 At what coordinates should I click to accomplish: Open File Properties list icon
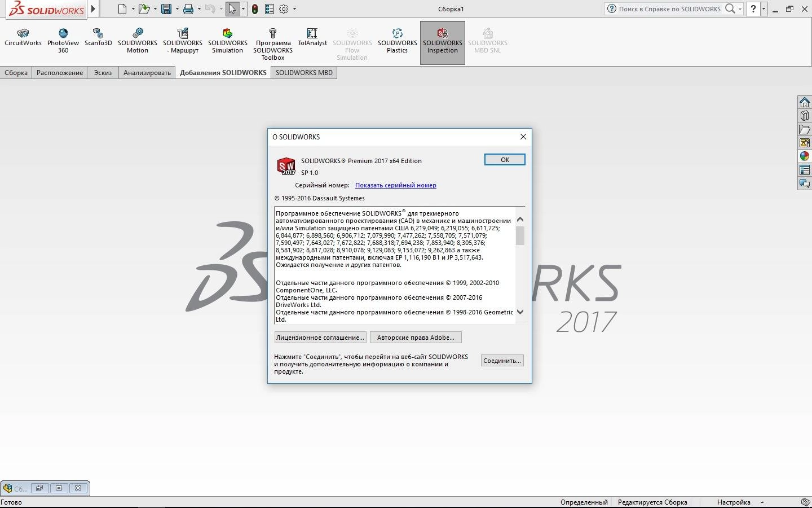270,9
